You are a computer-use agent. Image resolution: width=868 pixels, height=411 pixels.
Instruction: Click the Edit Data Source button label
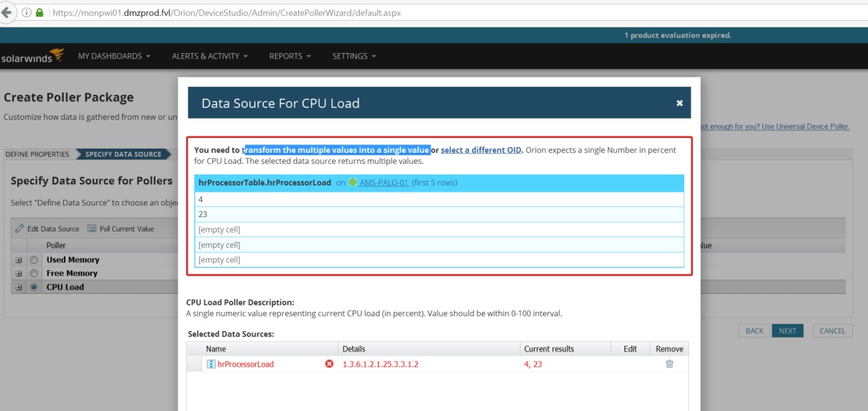tap(53, 229)
